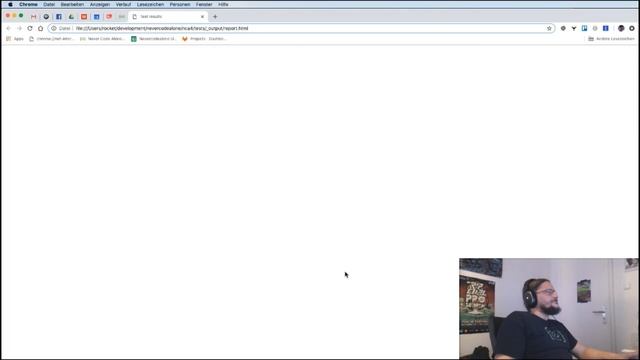Open the home page
The width and height of the screenshot is (640, 360).
point(40,29)
